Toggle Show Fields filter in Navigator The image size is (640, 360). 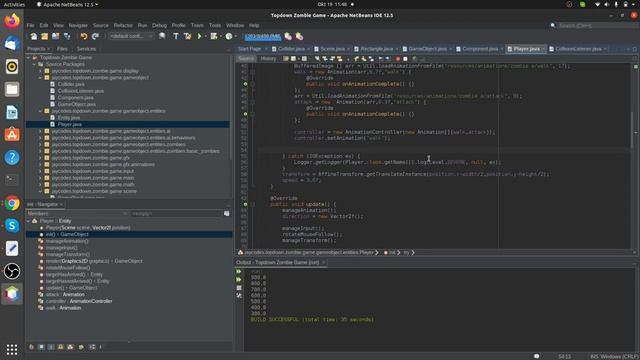(41, 347)
